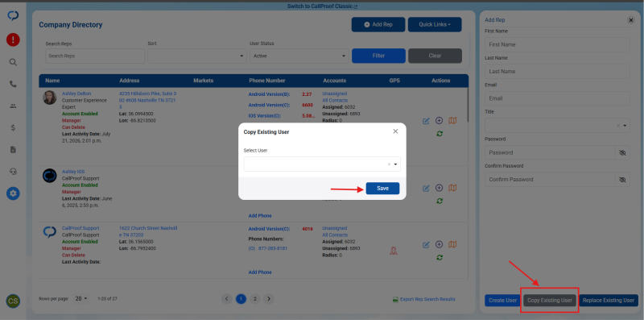
Task: Open the red alert notifications icon
Action: 13,39
